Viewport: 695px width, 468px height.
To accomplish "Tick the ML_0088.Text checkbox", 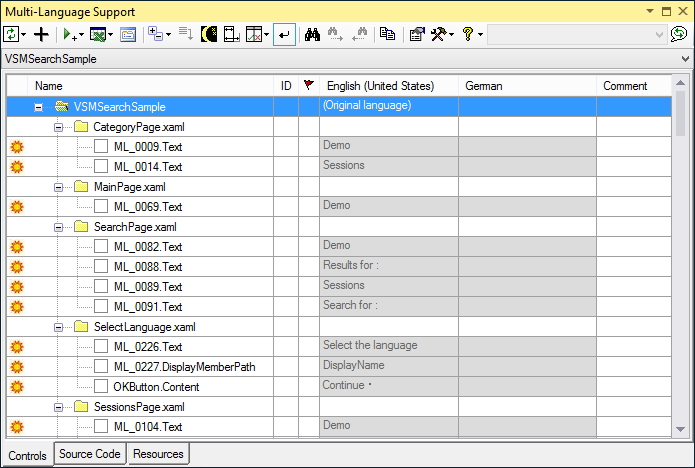I will (x=101, y=267).
